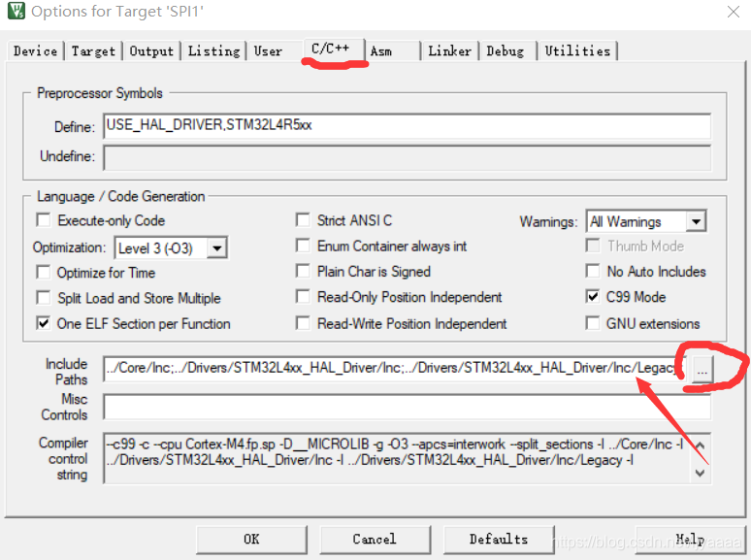Toggle Enum Container always int

[303, 247]
